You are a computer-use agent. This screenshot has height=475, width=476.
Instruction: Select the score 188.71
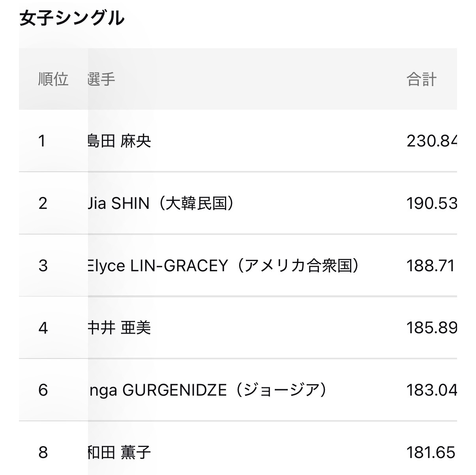430,266
